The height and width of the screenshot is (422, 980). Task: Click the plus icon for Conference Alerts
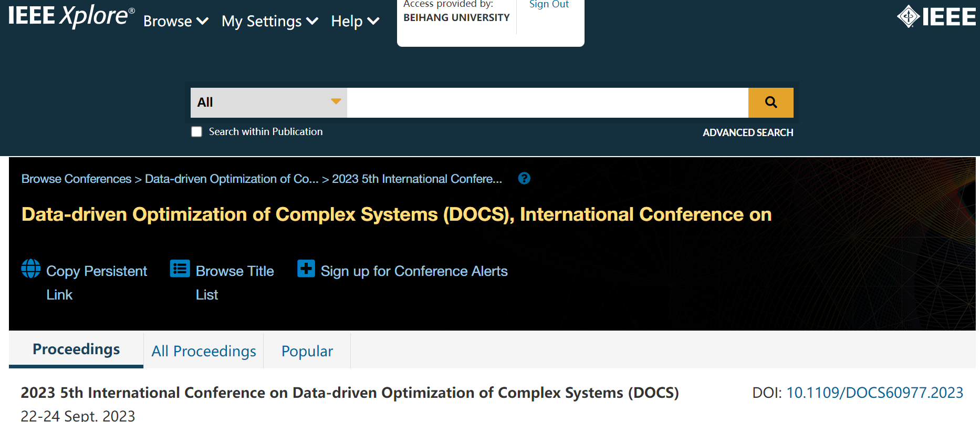coord(306,269)
